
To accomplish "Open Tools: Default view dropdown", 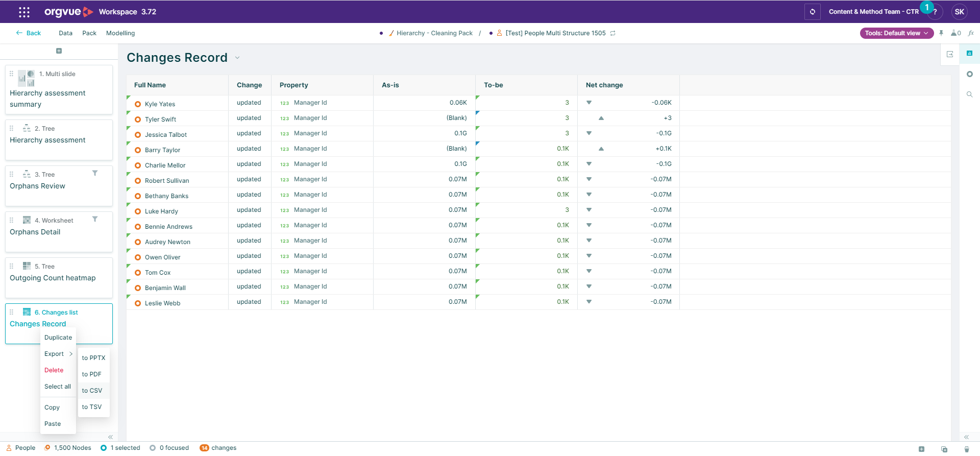I will coord(896,33).
